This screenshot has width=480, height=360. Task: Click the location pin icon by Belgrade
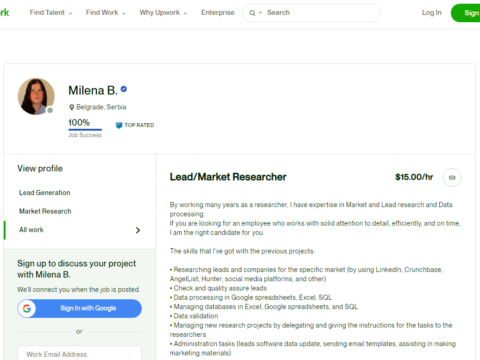[71, 107]
